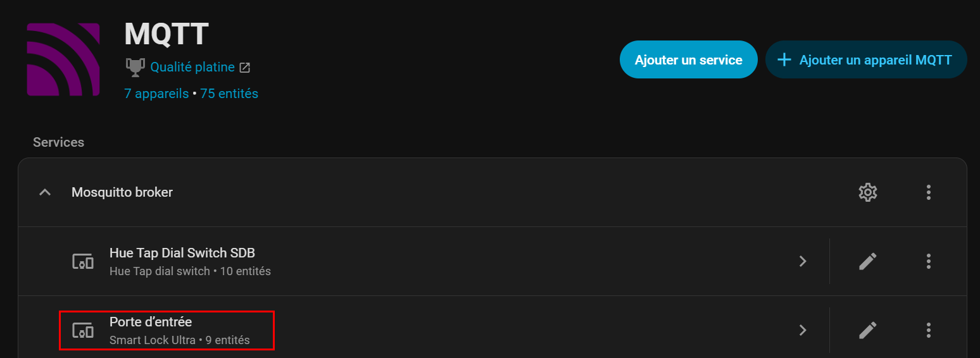The width and height of the screenshot is (980, 358).
Task: Open Mosquitto broker settings gear
Action: pos(867,192)
